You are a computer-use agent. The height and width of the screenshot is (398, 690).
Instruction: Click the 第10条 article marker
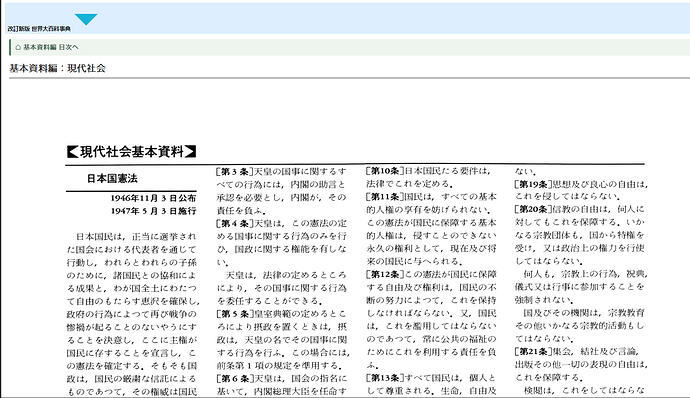pyautogui.click(x=385, y=171)
